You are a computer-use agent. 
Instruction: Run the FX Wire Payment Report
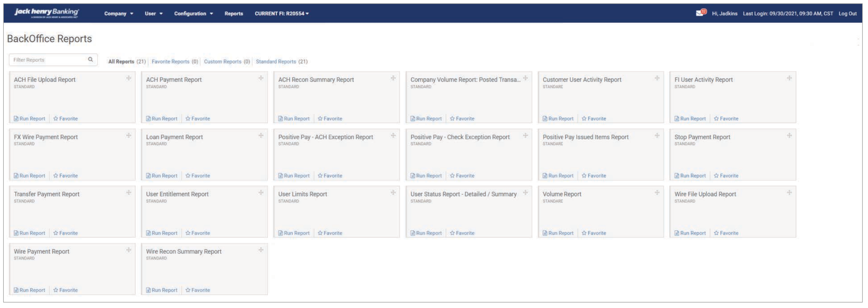click(30, 176)
